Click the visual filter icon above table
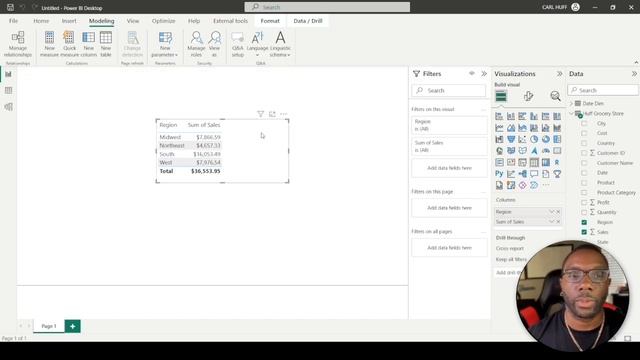 click(x=260, y=114)
